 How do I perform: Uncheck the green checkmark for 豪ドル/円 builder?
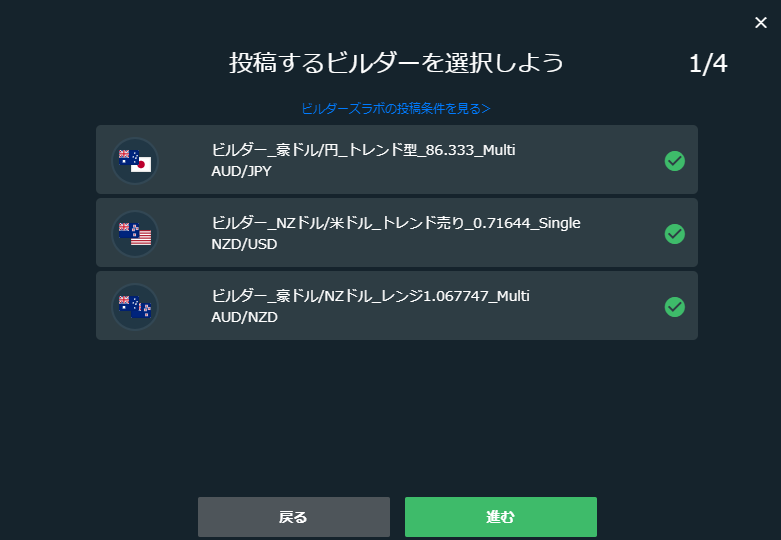(674, 161)
